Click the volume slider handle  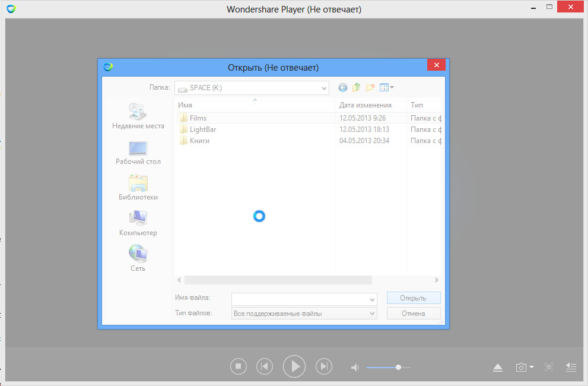[398, 368]
